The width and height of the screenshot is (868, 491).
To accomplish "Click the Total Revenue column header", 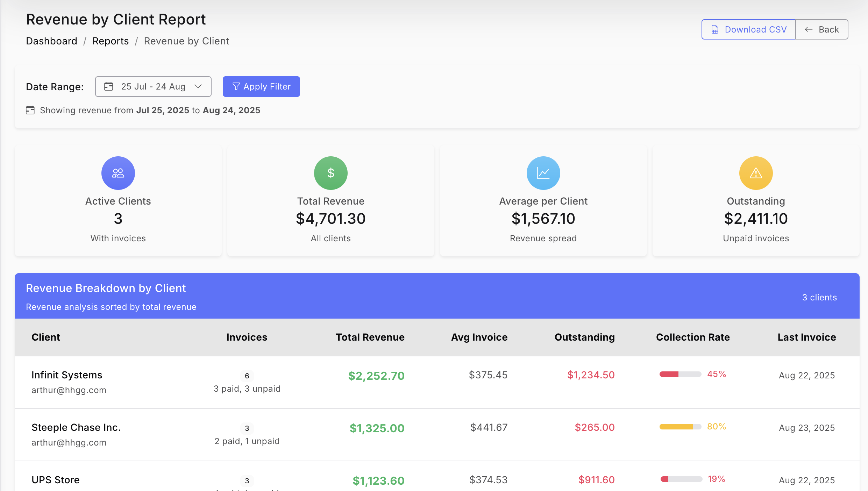I will (x=370, y=337).
